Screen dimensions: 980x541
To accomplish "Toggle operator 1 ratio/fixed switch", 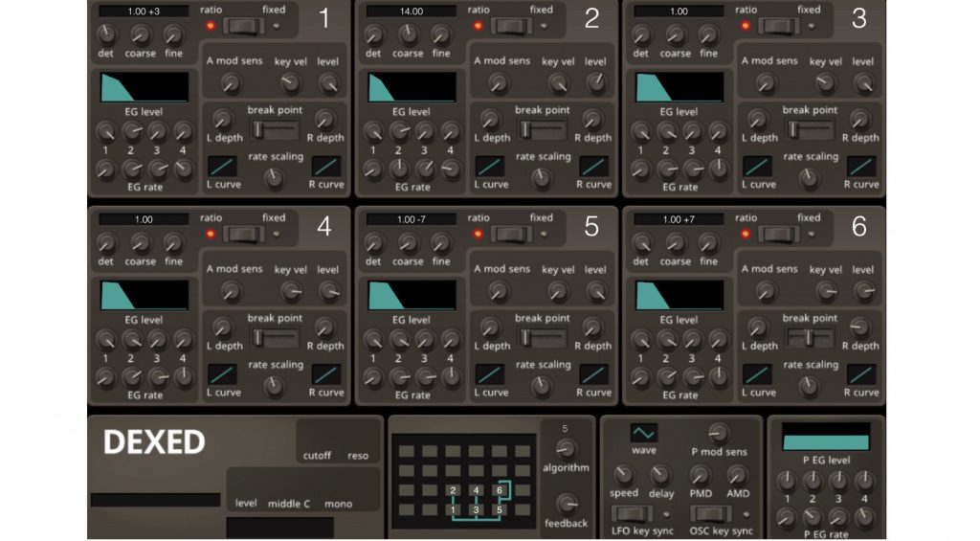I will [244, 26].
